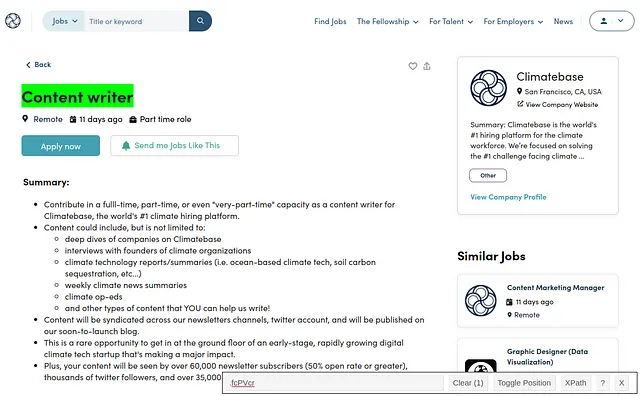
Task: Save job with the heart icon
Action: tap(413, 66)
